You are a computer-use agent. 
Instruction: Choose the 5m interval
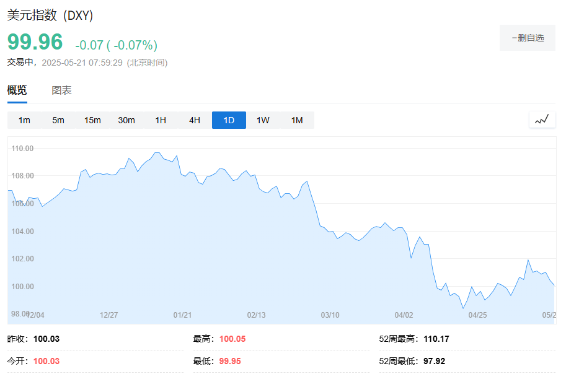point(58,120)
